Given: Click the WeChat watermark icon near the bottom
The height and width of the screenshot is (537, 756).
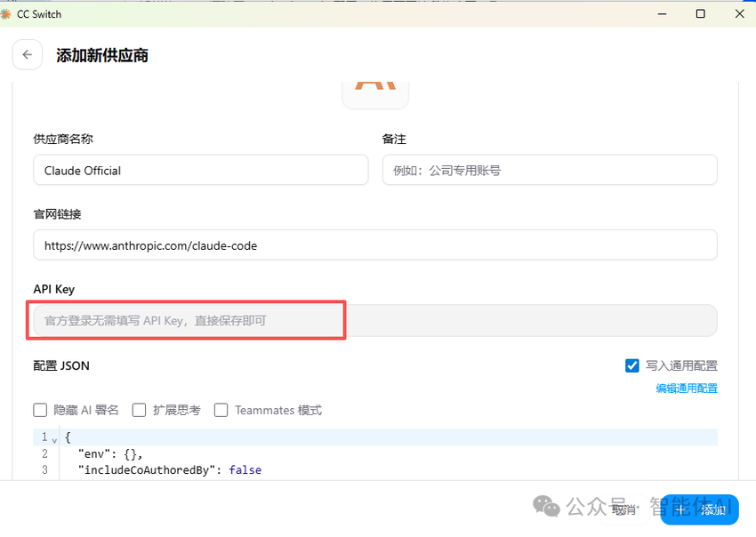Looking at the screenshot, I should point(546,506).
